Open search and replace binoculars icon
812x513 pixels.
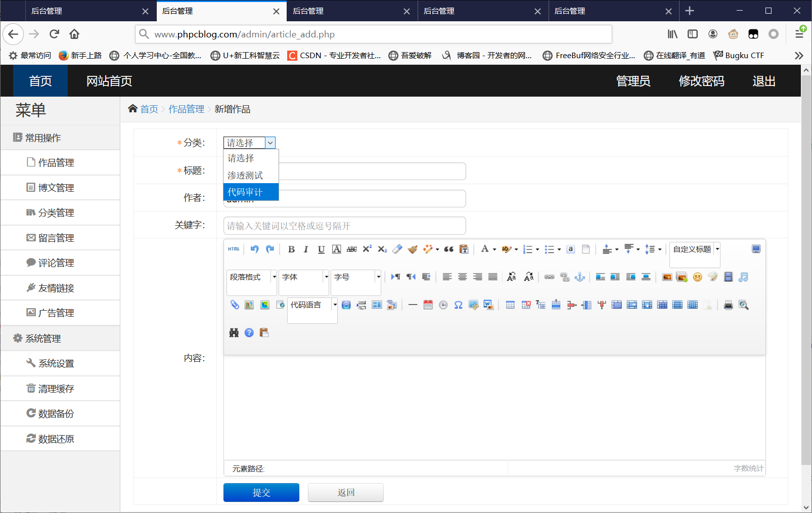click(x=234, y=332)
